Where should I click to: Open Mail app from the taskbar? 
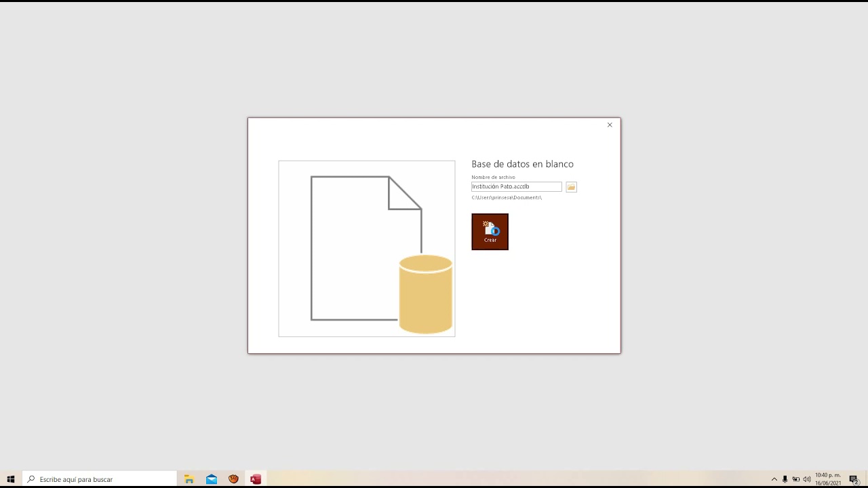click(x=212, y=479)
